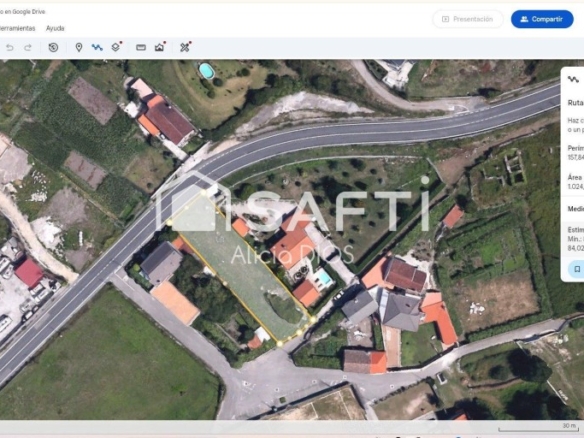Open historical imagery with the clock icon
Image resolution: width=584 pixels, height=438 pixels.
pyautogui.click(x=53, y=47)
